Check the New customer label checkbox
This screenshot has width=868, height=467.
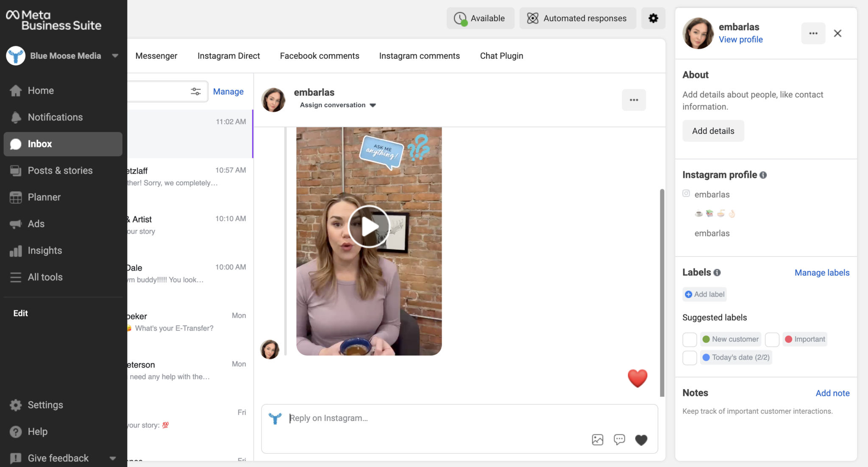690,340
